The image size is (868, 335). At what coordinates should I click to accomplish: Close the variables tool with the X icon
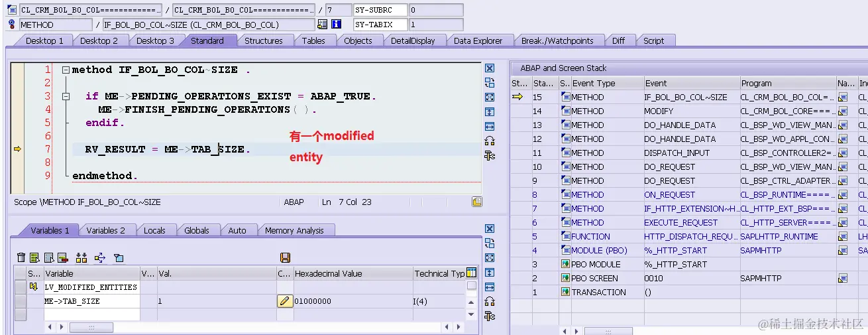(x=490, y=229)
